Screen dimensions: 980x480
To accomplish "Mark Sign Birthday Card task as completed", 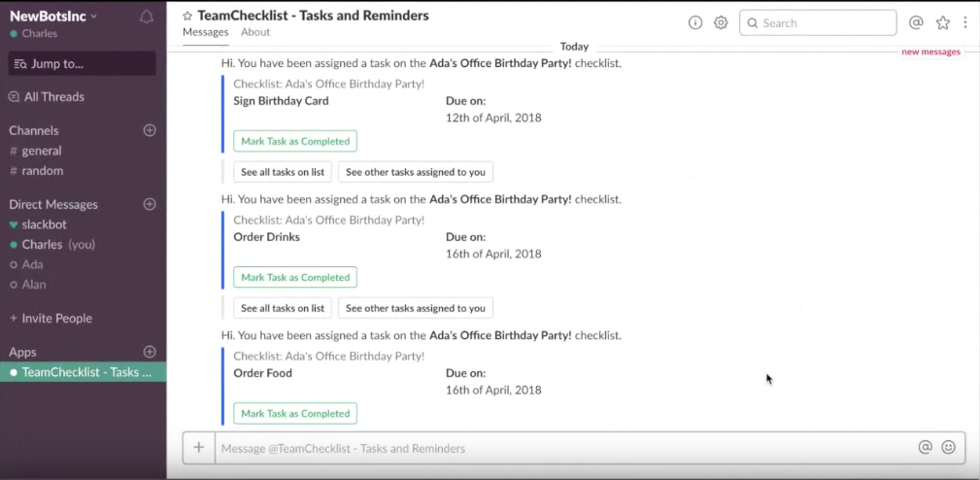I will [x=295, y=142].
